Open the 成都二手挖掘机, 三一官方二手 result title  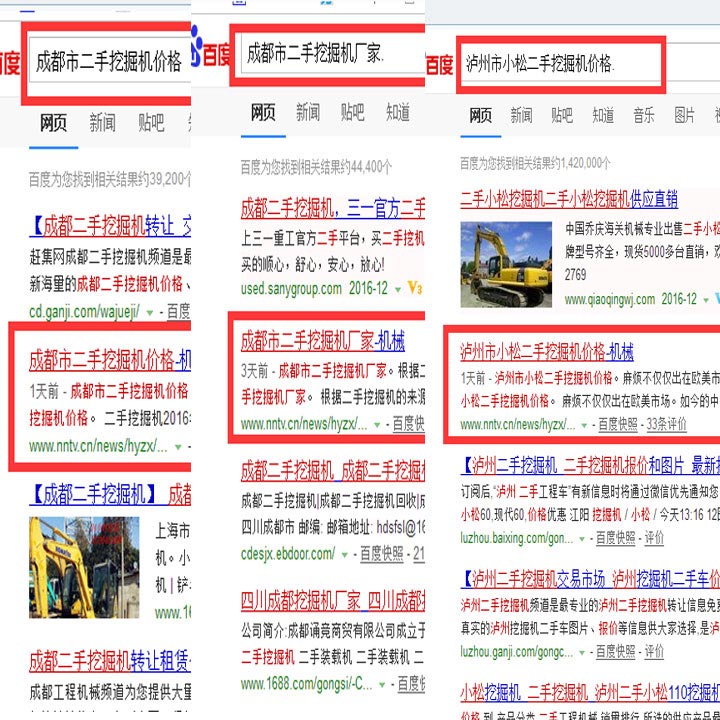(x=333, y=209)
